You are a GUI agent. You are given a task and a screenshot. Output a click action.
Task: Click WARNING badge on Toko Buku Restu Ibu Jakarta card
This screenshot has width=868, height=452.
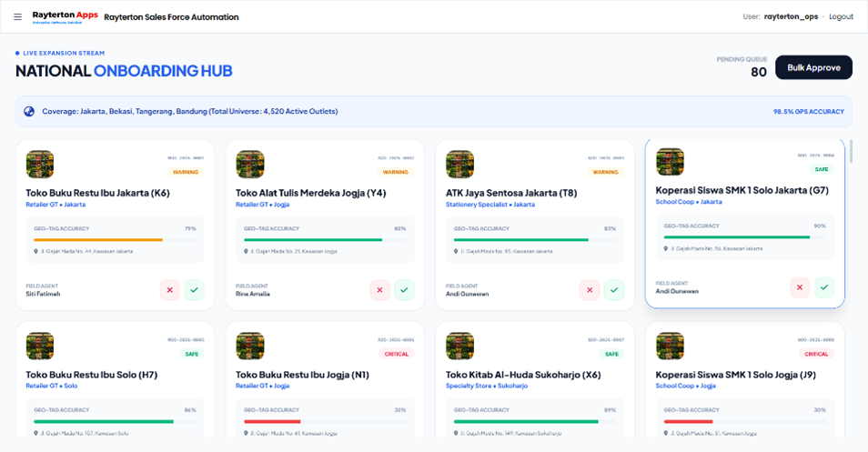tap(186, 172)
